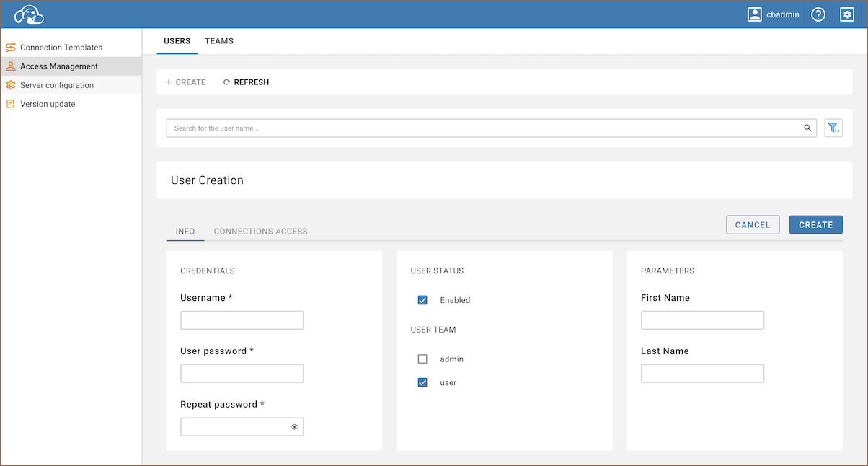The width and height of the screenshot is (868, 466).
Task: Uncheck the Enabled user status checkbox
Action: [422, 300]
